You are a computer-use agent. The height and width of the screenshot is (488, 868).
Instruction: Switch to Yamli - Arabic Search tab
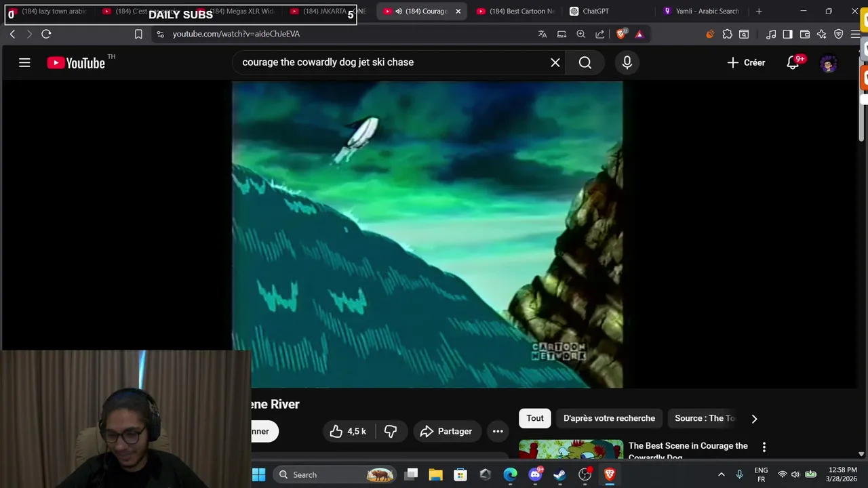(x=702, y=11)
